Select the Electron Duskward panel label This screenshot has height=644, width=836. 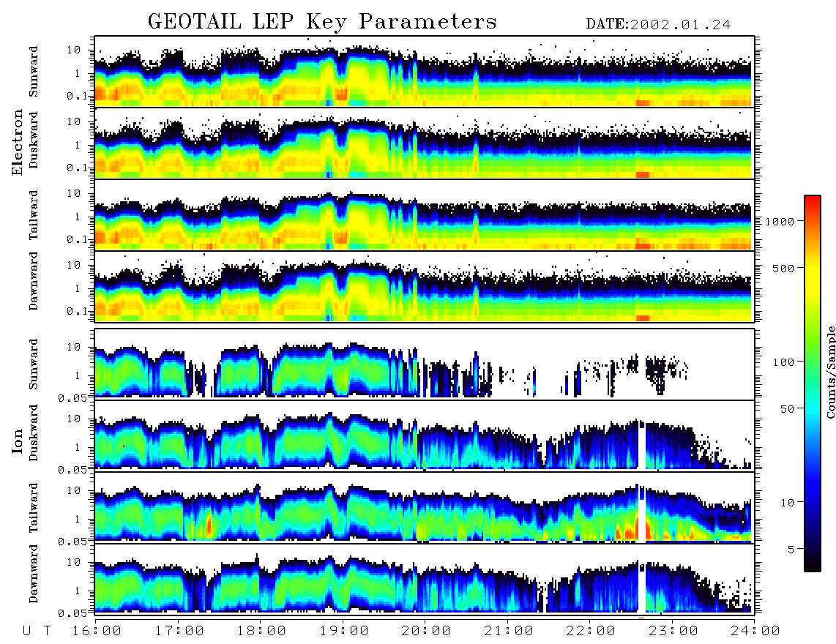pos(34,140)
